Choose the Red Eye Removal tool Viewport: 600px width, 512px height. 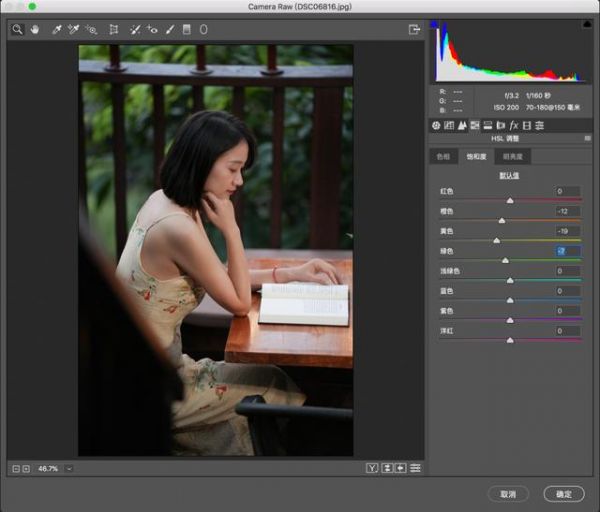click(153, 30)
